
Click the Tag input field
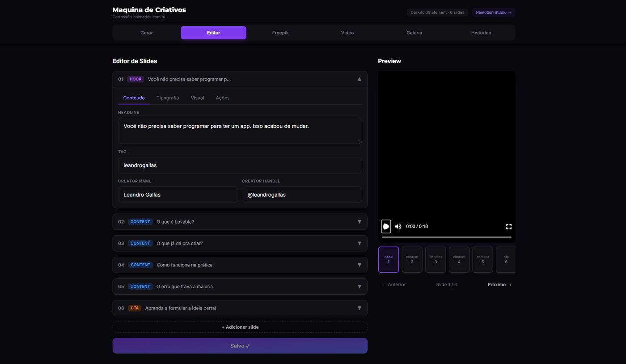point(240,165)
